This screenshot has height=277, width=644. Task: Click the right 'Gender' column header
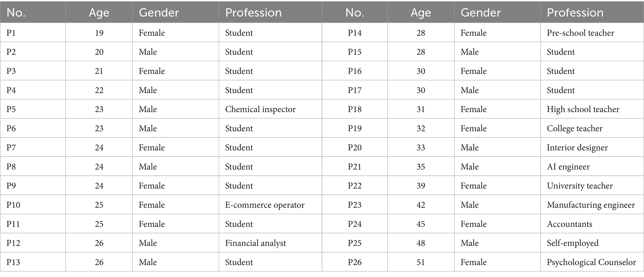(481, 12)
